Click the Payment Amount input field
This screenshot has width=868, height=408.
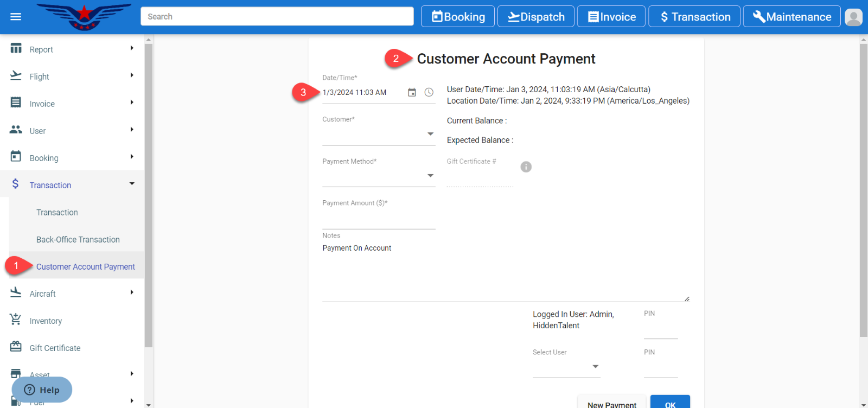coord(378,220)
